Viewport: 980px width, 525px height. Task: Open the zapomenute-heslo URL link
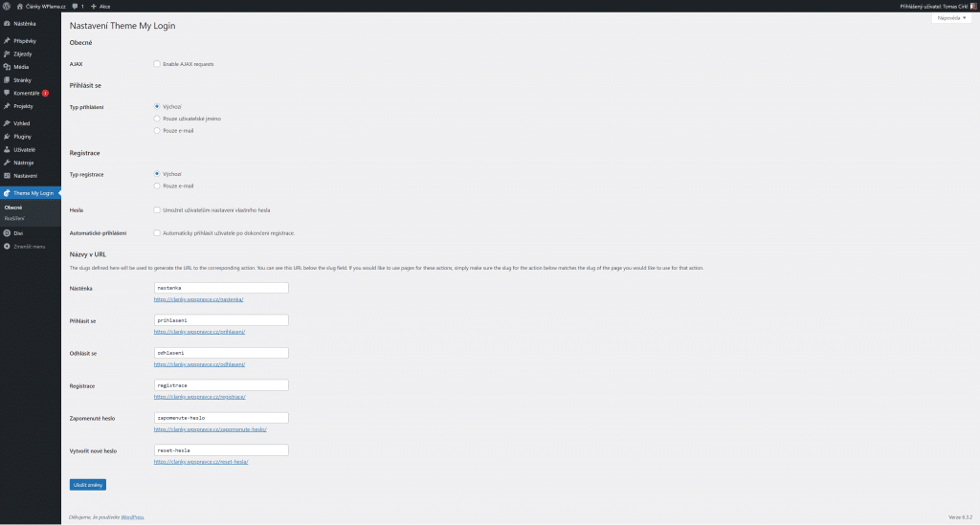coord(210,429)
